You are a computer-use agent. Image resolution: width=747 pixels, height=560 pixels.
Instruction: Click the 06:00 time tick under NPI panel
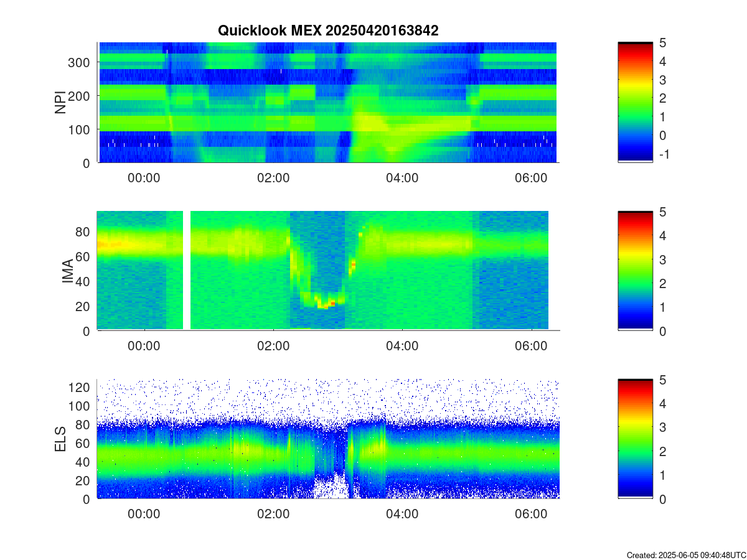[x=531, y=177]
